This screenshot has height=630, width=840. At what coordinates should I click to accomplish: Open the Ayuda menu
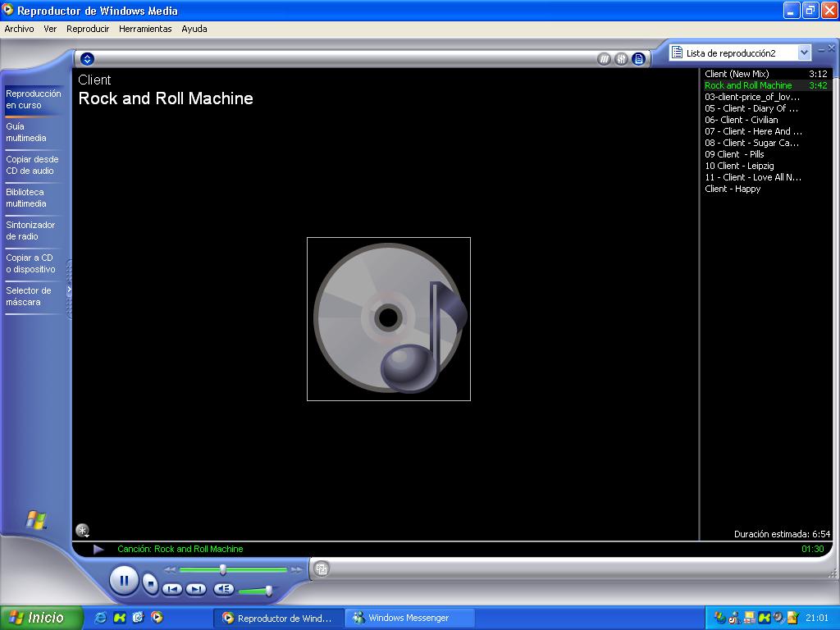tap(194, 29)
